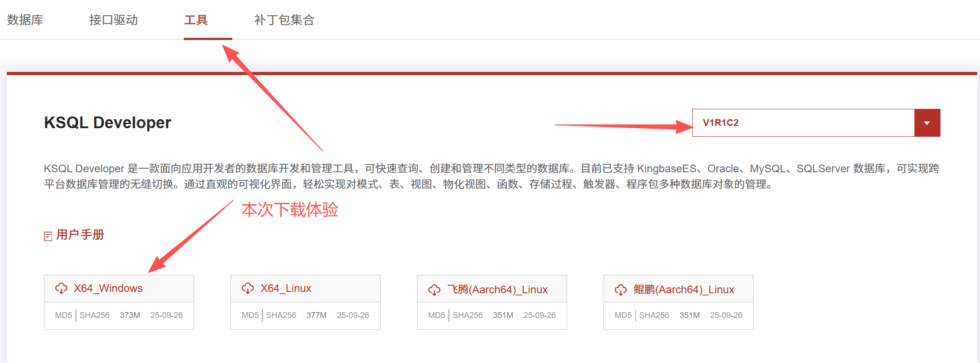The height and width of the screenshot is (363, 980).
Task: View MD5 checksum for X64_Windows
Action: coord(63,315)
